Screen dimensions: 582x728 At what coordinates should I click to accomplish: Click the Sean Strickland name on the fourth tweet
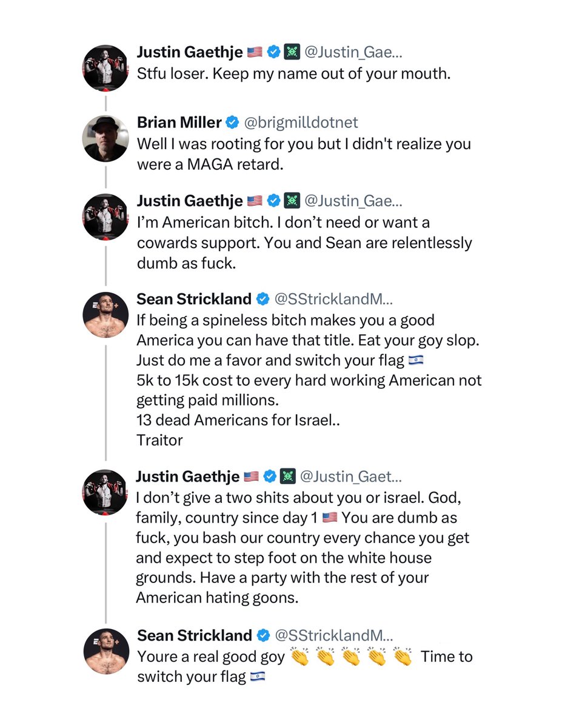(194, 298)
